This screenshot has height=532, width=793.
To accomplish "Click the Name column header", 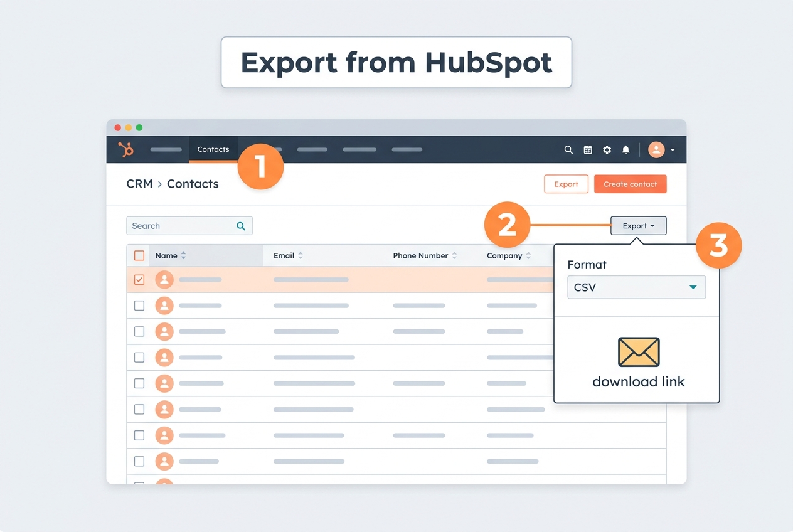I will click(166, 256).
